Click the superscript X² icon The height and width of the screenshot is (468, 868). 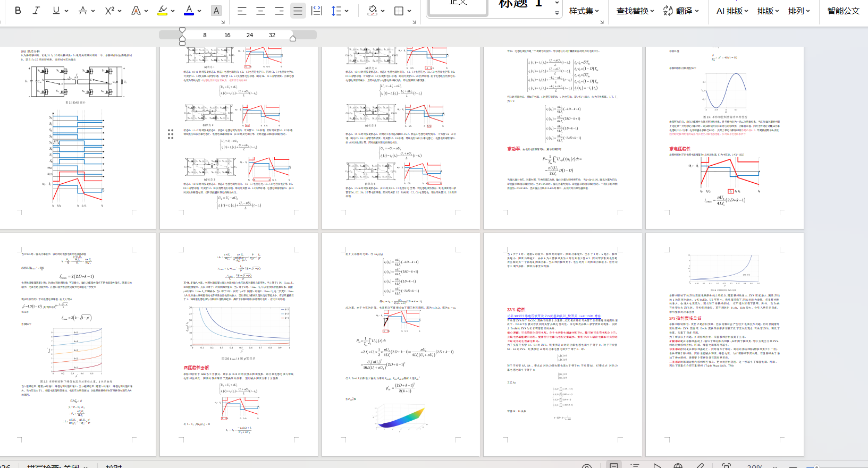pyautogui.click(x=109, y=11)
